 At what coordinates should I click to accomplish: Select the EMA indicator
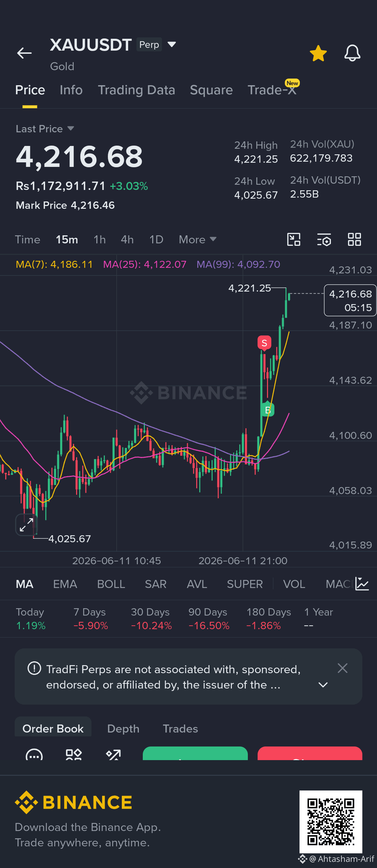coord(65,584)
